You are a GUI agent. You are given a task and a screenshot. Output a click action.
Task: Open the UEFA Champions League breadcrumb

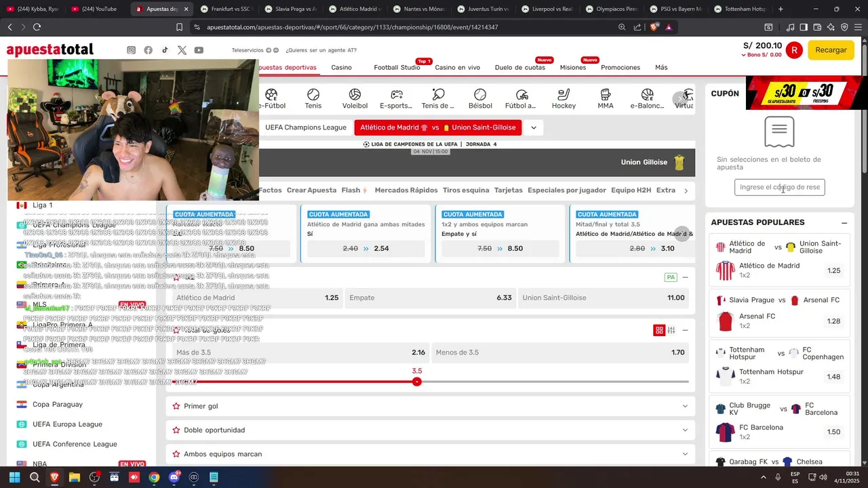click(x=305, y=127)
